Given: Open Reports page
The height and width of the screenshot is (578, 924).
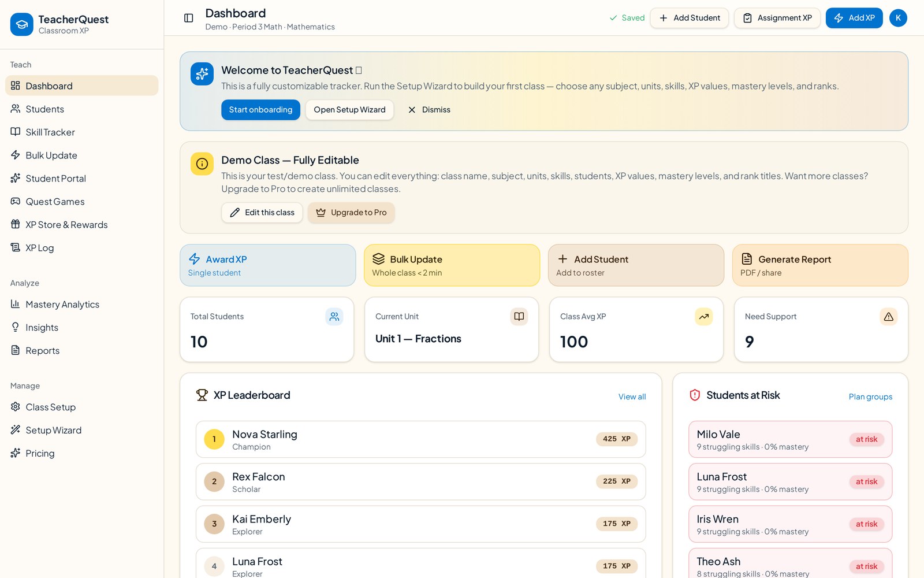Looking at the screenshot, I should pyautogui.click(x=81, y=350).
